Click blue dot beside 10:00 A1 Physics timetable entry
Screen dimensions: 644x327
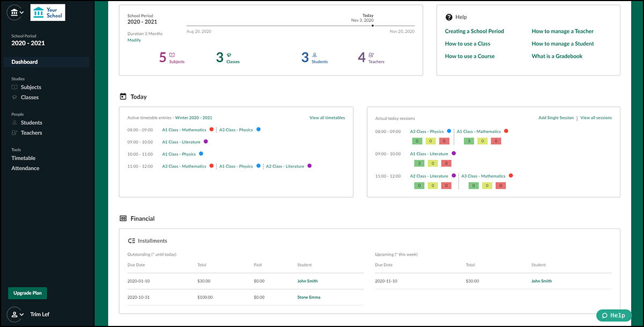[201, 154]
